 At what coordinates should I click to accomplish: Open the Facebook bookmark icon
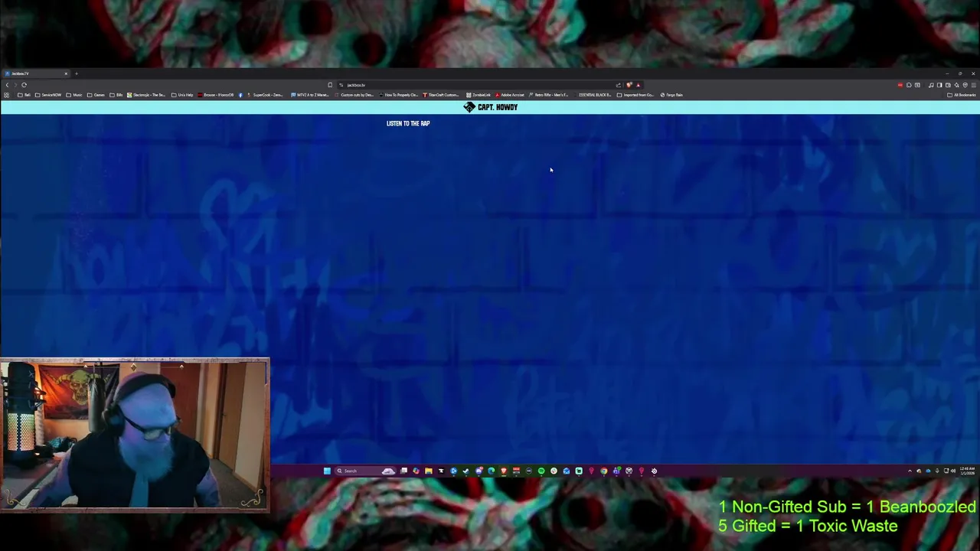tap(240, 95)
